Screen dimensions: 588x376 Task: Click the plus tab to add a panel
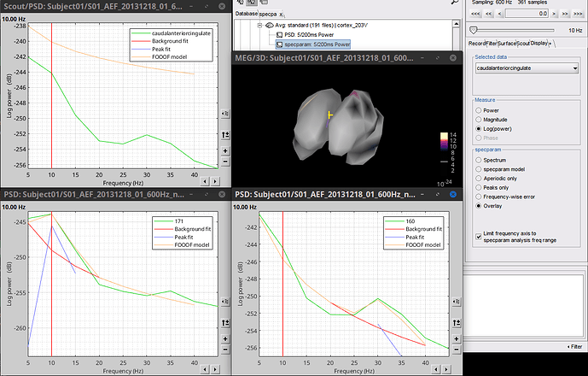coord(550,44)
